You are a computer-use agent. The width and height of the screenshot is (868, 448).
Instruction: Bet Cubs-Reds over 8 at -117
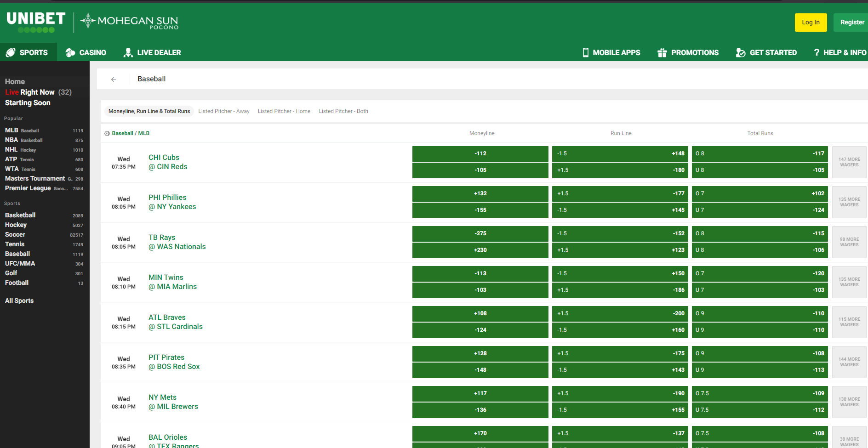tap(760, 153)
